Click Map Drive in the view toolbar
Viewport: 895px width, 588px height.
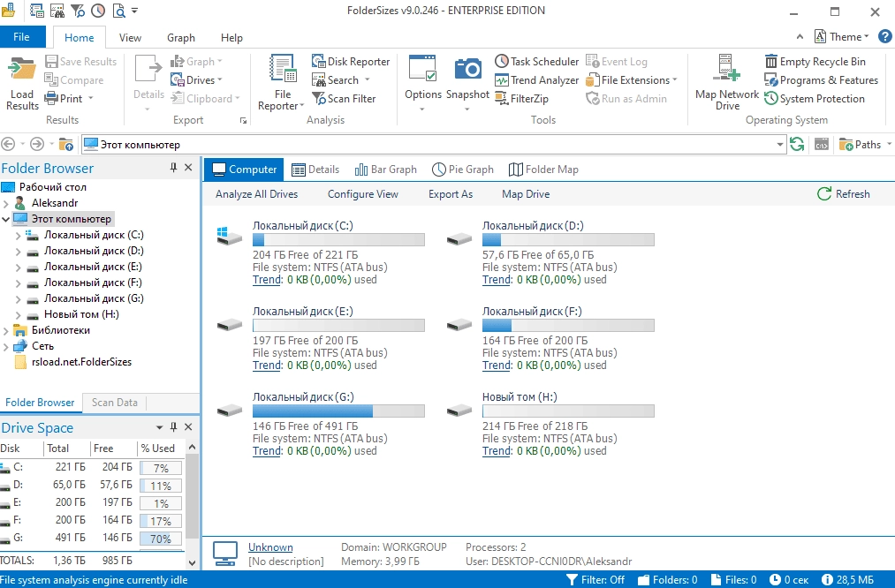pyautogui.click(x=526, y=194)
